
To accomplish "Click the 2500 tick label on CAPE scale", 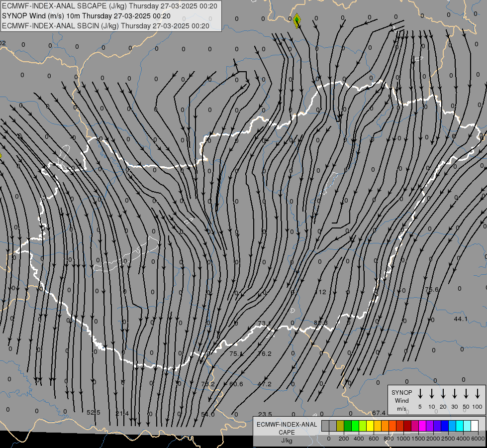I will click(448, 439).
